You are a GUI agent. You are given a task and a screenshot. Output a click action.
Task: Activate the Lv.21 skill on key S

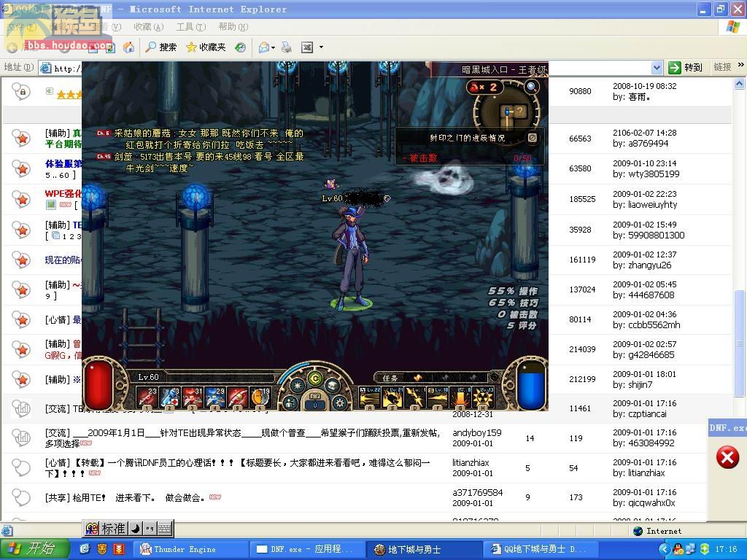[392, 397]
